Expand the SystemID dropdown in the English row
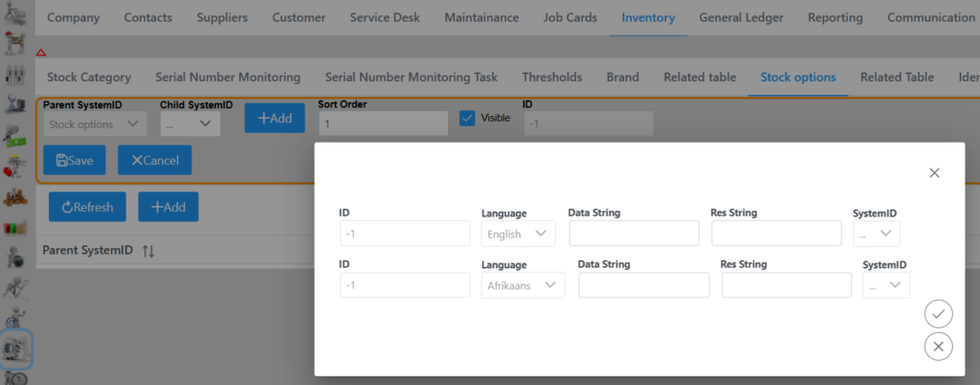980x385 pixels. [x=876, y=233]
